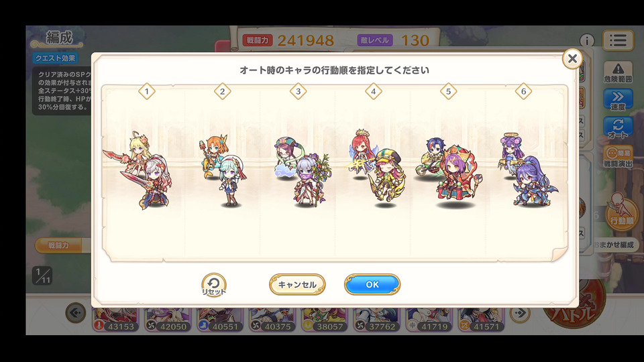
Task: Click the リセット reset icon
Action: (x=213, y=284)
